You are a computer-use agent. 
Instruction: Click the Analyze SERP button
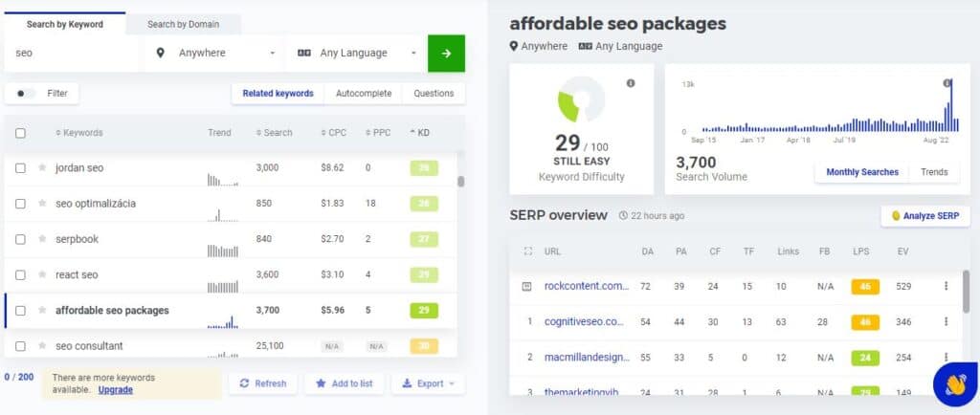click(925, 216)
